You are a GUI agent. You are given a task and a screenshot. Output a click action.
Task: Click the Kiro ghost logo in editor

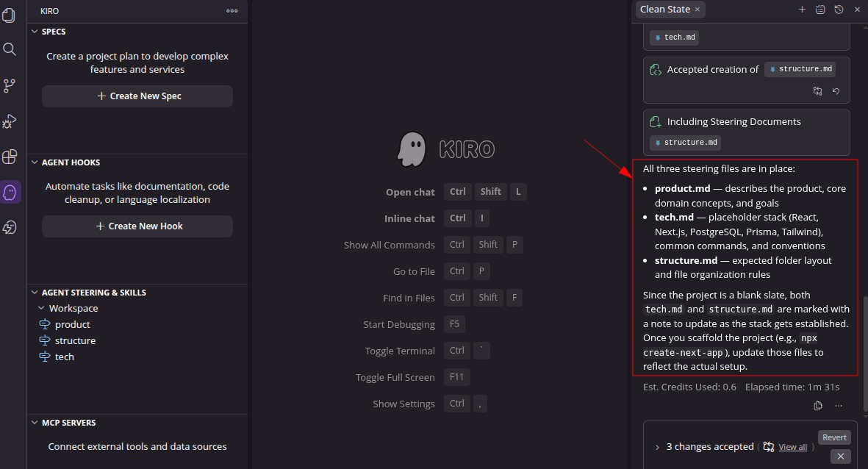click(x=412, y=149)
